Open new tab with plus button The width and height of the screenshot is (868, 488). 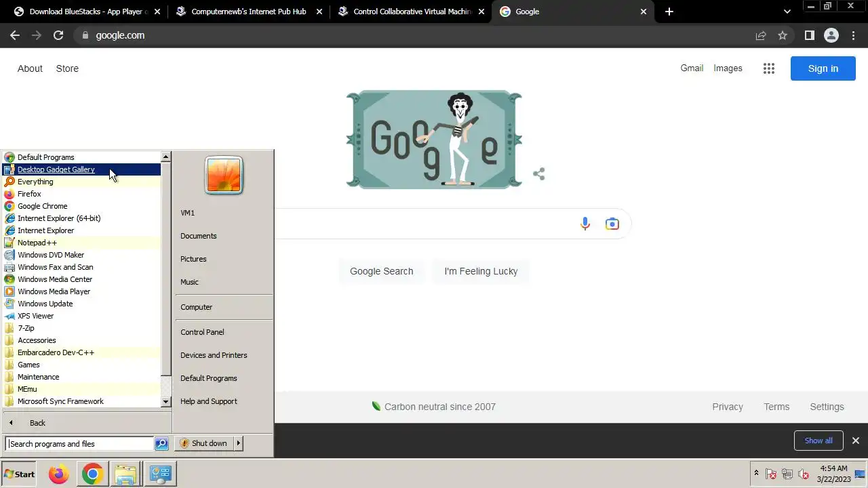click(669, 12)
